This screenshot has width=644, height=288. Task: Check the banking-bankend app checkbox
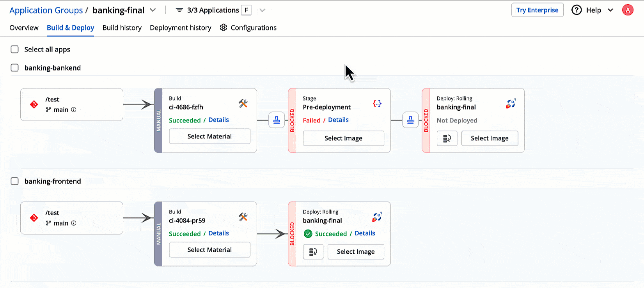click(x=15, y=68)
